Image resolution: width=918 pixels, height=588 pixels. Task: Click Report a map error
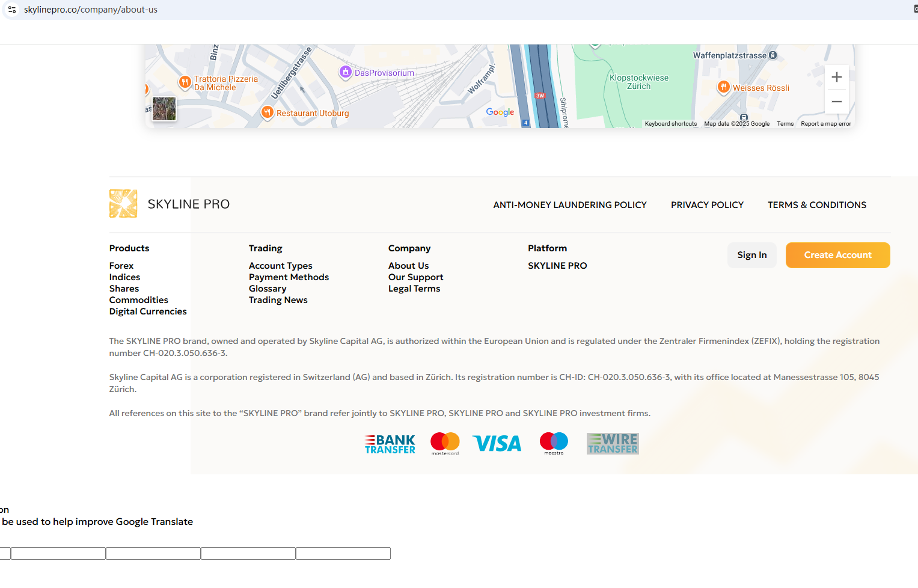(x=826, y=124)
